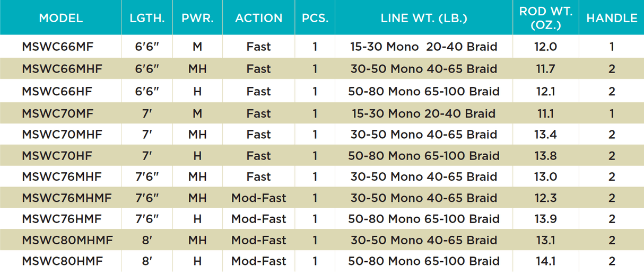
Task: Open the MSWC70MF model entry
Action: [57, 113]
